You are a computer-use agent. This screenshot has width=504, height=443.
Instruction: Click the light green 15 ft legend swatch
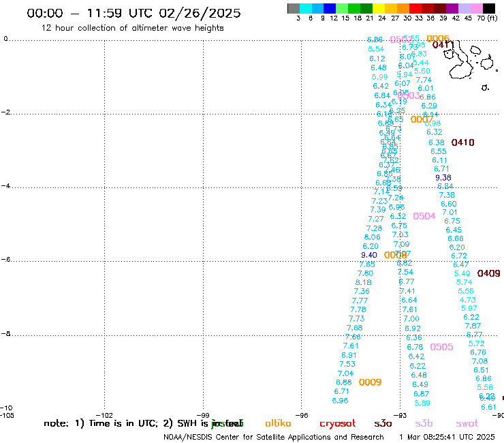(342, 8)
